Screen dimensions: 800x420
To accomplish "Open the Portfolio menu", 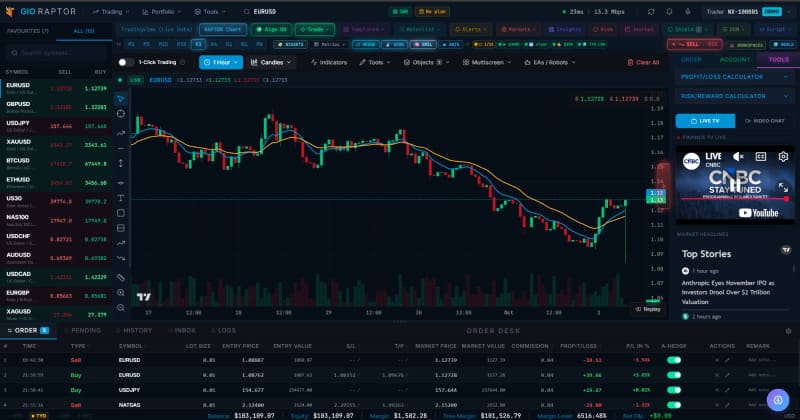I will click(x=162, y=11).
